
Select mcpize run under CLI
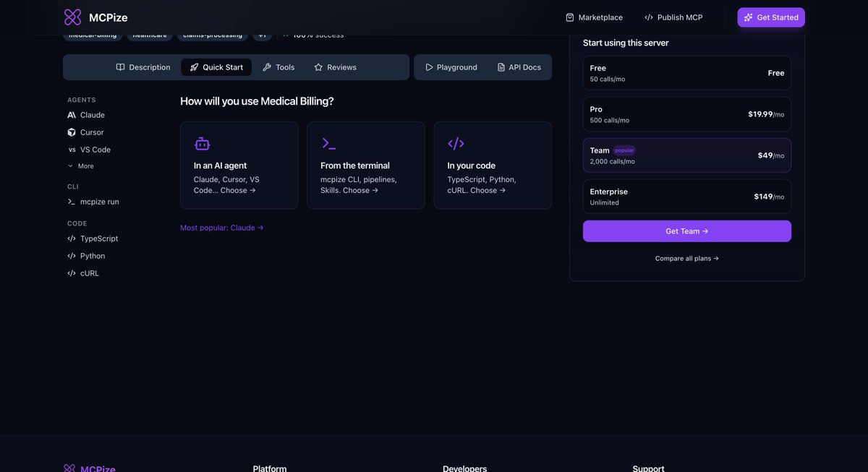click(x=93, y=202)
